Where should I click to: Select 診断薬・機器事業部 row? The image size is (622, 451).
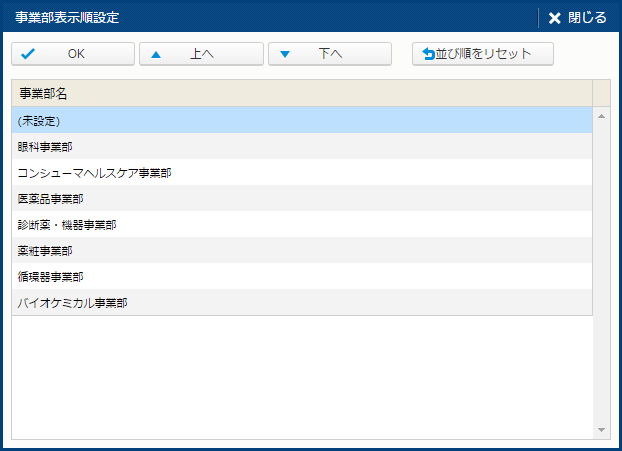click(x=300, y=225)
